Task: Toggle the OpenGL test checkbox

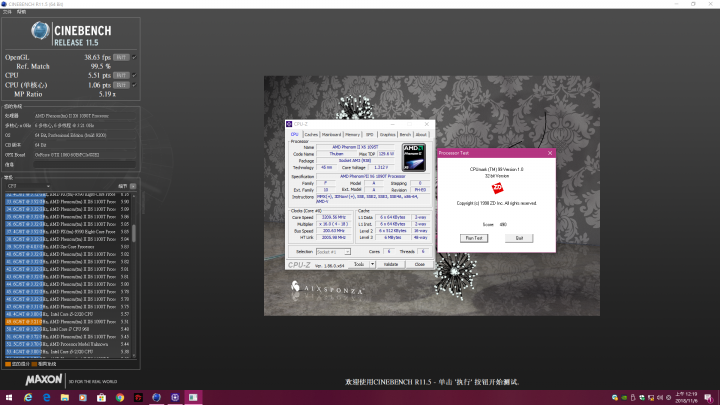Action: tap(134, 57)
